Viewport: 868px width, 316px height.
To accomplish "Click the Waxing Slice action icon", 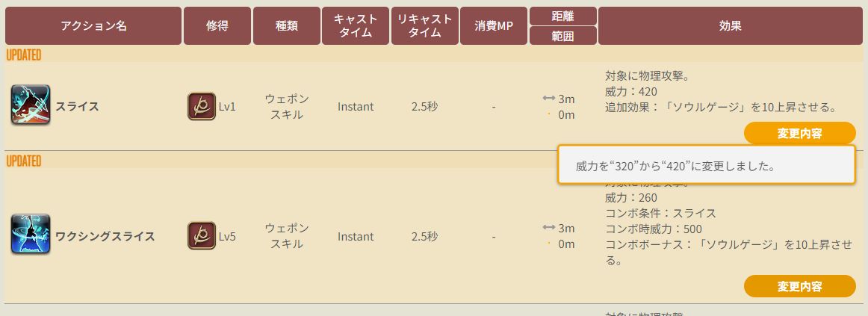I will pyautogui.click(x=31, y=235).
